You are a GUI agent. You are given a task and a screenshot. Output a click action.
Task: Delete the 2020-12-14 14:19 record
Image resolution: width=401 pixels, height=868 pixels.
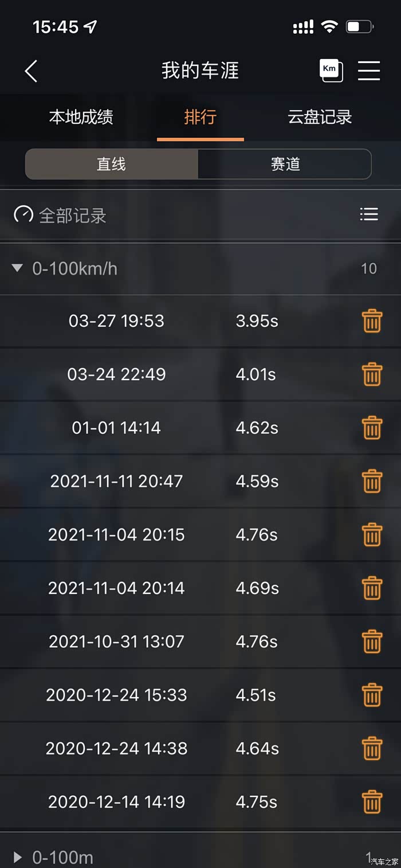point(372,801)
